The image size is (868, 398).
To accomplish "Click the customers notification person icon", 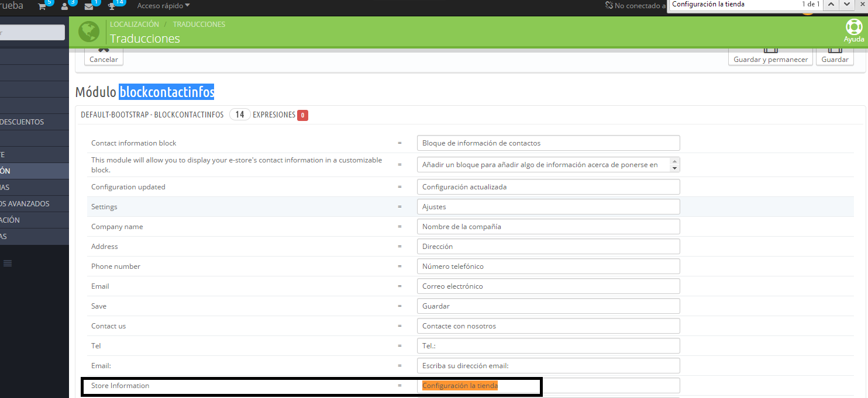I will 65,6.
